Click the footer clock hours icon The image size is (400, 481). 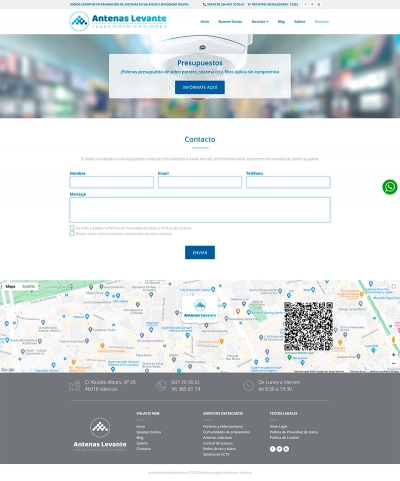[248, 385]
